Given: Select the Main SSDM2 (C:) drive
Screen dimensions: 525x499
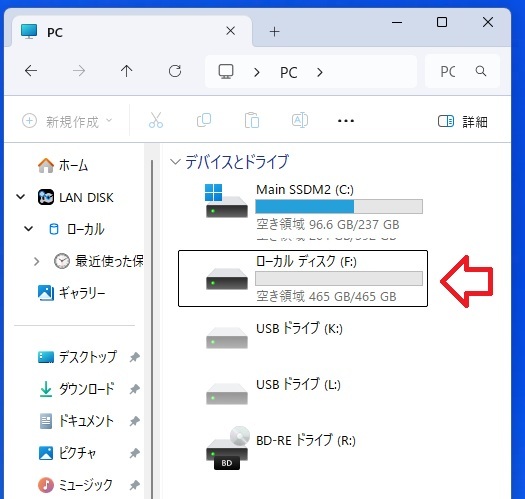Looking at the screenshot, I should coord(303,207).
